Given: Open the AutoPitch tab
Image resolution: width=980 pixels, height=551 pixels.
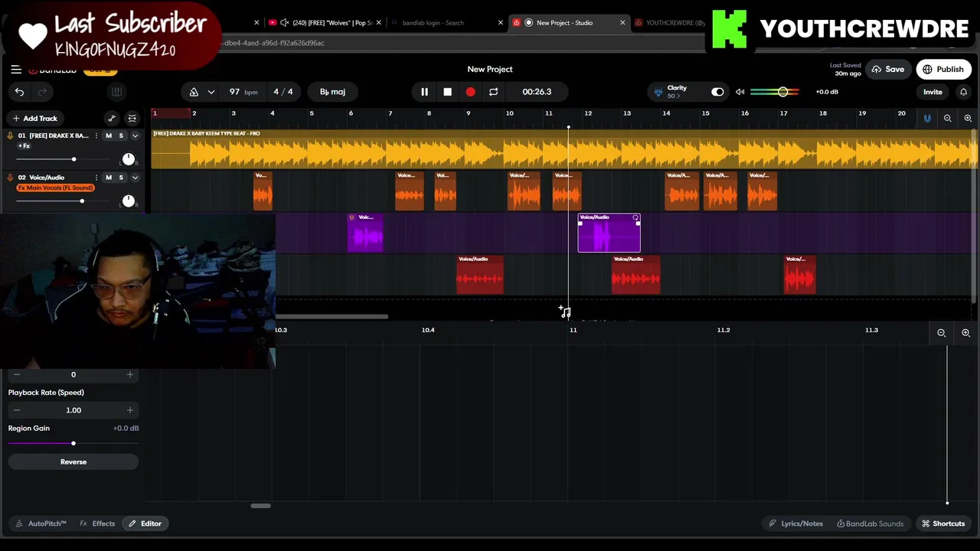Looking at the screenshot, I should click(x=41, y=523).
